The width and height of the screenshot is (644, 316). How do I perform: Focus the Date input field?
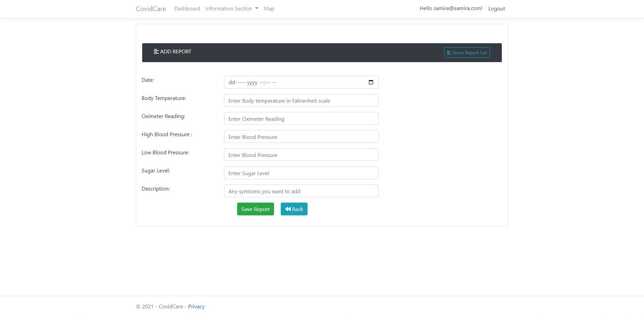tap(301, 82)
